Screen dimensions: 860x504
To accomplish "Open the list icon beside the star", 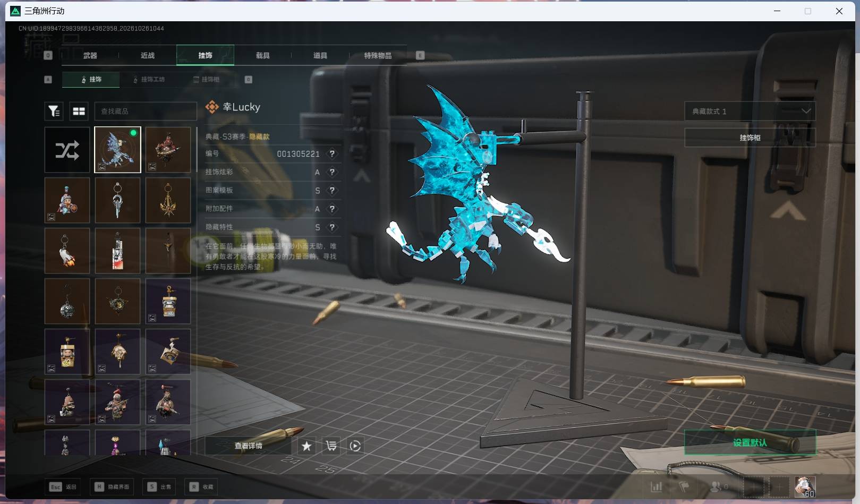I will point(331,446).
